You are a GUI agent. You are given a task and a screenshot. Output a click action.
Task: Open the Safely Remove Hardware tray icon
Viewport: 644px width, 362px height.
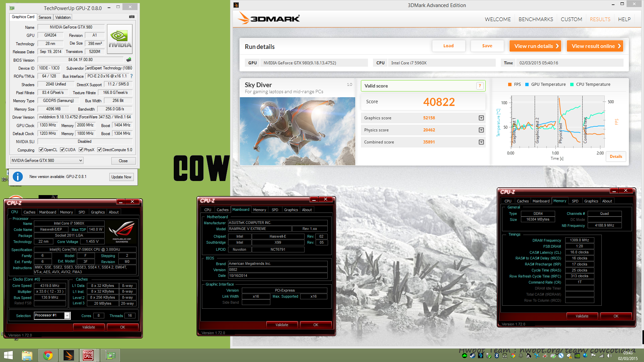point(488,356)
